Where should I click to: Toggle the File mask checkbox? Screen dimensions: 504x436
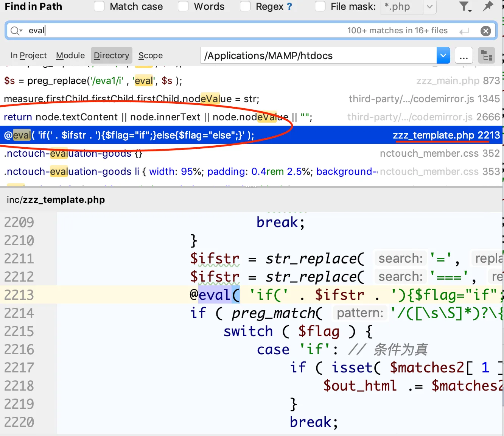point(320,6)
